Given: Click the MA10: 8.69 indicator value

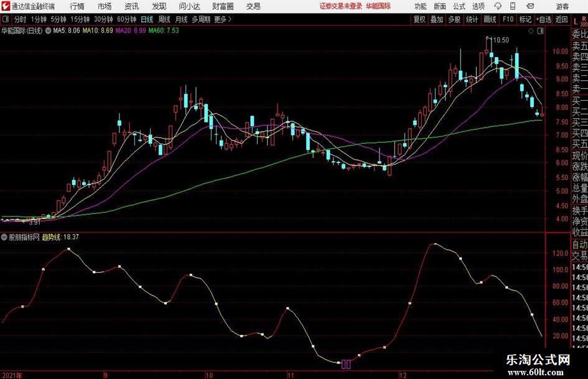Looking at the screenshot, I should [x=98, y=30].
